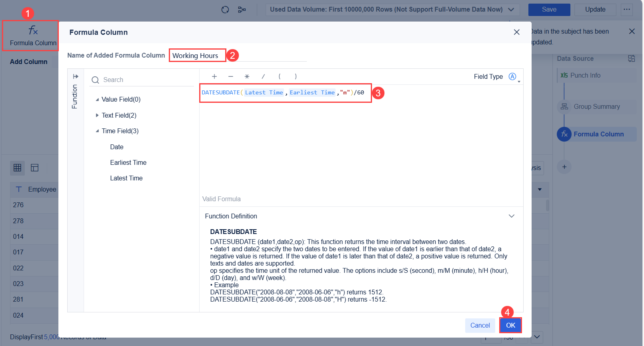The width and height of the screenshot is (644, 346).
Task: Close the Formula Column dialog
Action: tap(517, 32)
